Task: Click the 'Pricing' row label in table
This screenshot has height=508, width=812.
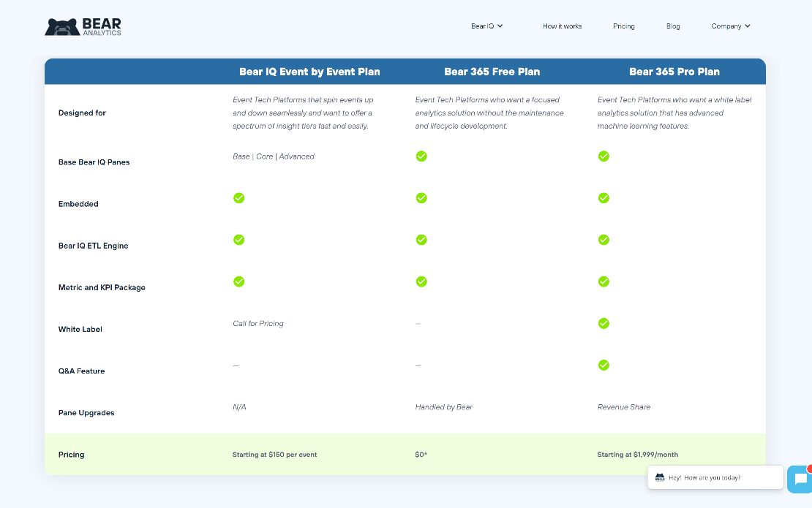Action: (71, 455)
